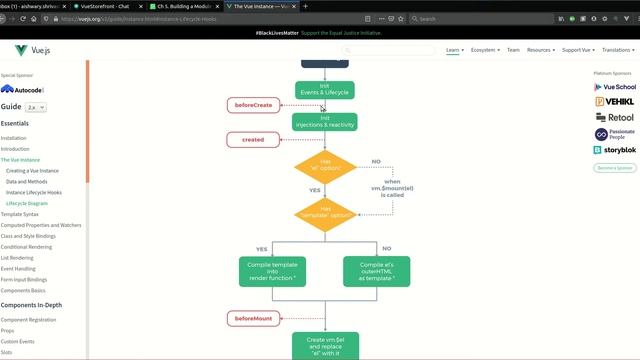Open tracking protection shield icon
640x360 pixels.
(x=46, y=19)
